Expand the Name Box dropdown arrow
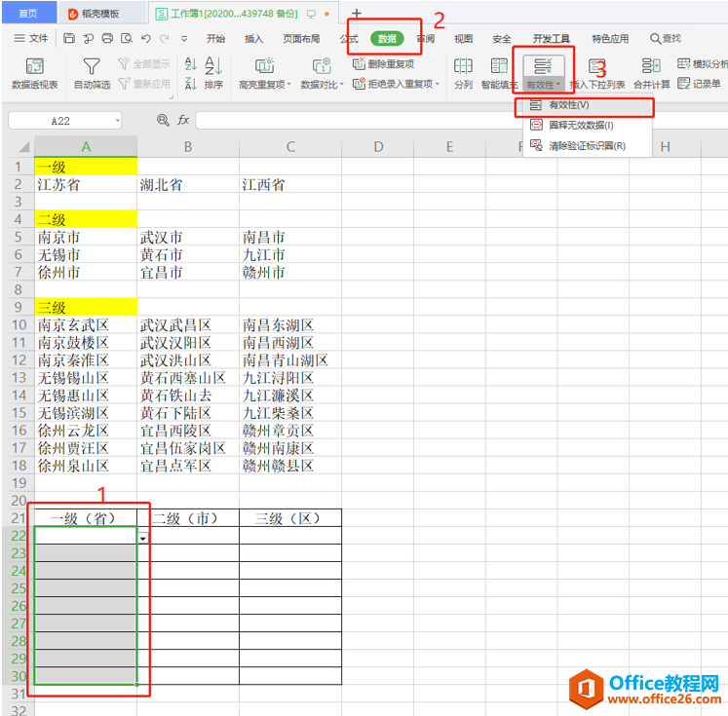728x716 pixels. click(118, 121)
